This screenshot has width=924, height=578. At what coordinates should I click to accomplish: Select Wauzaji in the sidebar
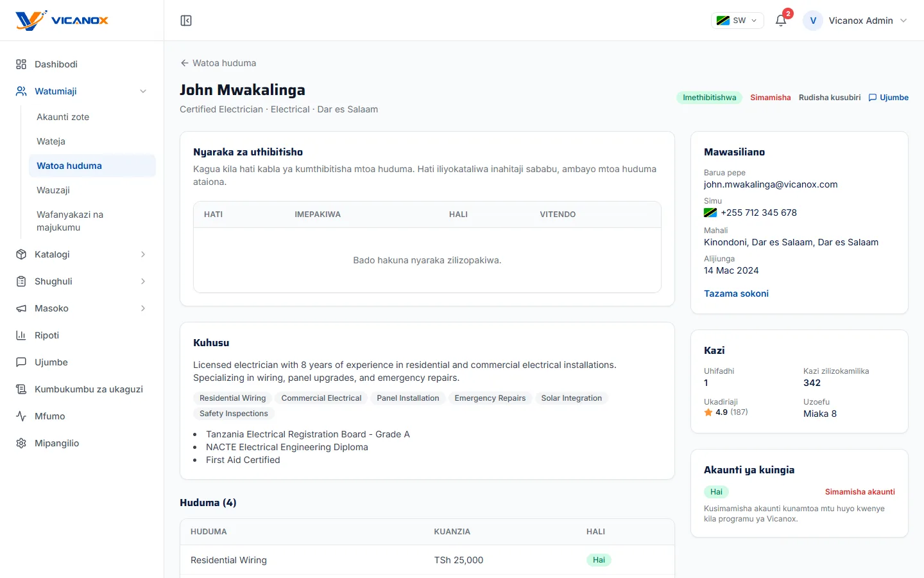[x=92, y=190]
